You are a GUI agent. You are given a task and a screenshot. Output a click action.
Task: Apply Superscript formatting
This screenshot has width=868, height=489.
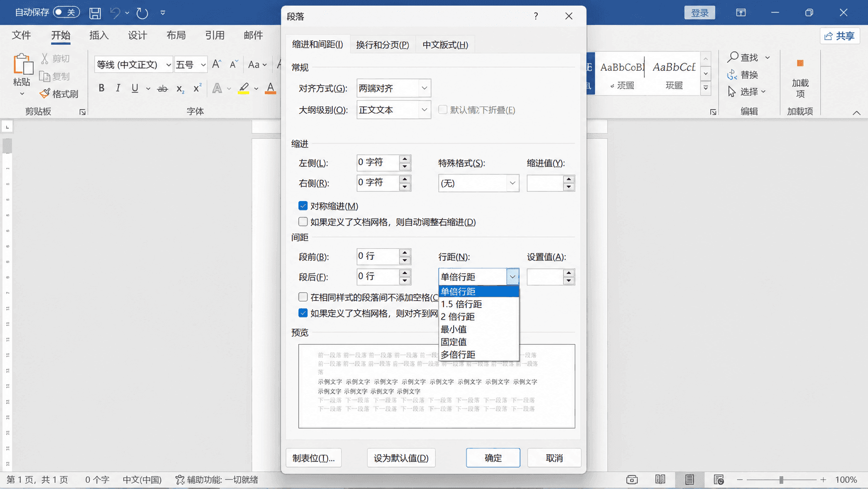(197, 88)
